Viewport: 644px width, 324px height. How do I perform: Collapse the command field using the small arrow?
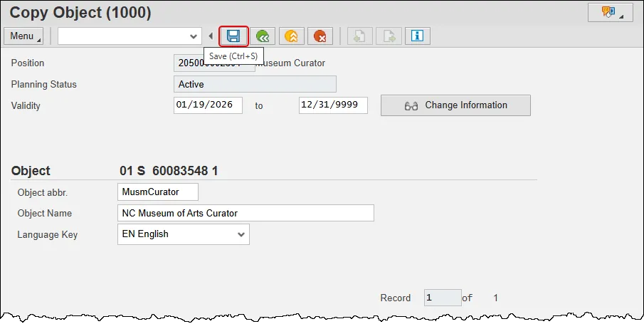pyautogui.click(x=211, y=36)
